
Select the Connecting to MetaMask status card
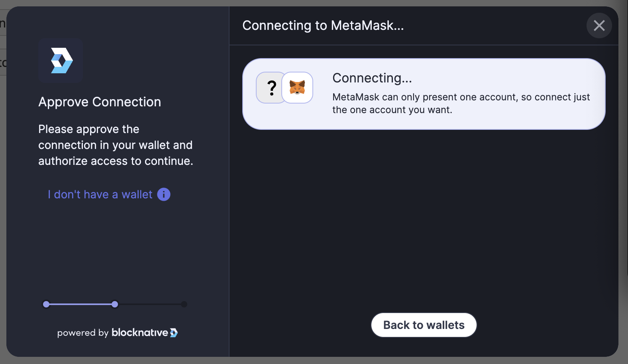coord(424,94)
